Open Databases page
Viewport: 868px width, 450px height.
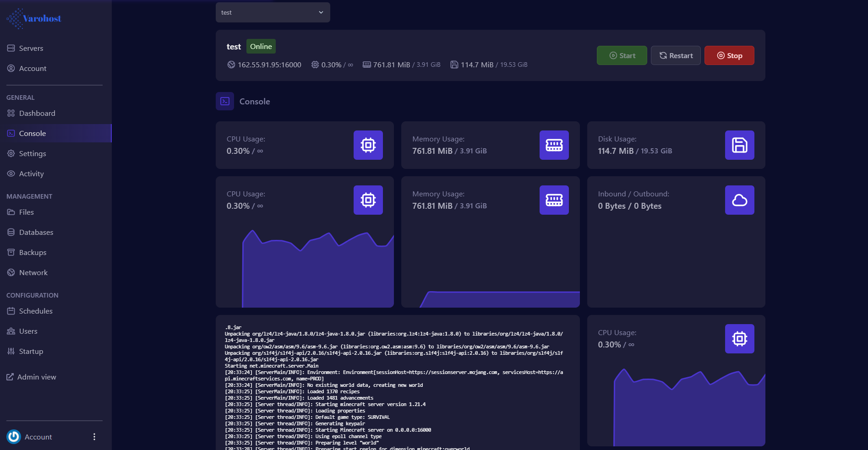36,232
